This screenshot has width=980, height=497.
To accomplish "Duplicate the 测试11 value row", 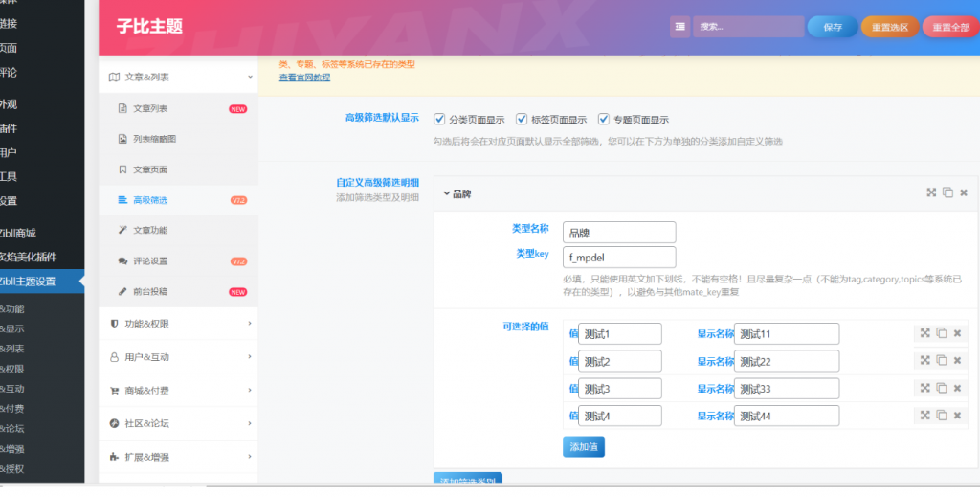I will click(942, 333).
